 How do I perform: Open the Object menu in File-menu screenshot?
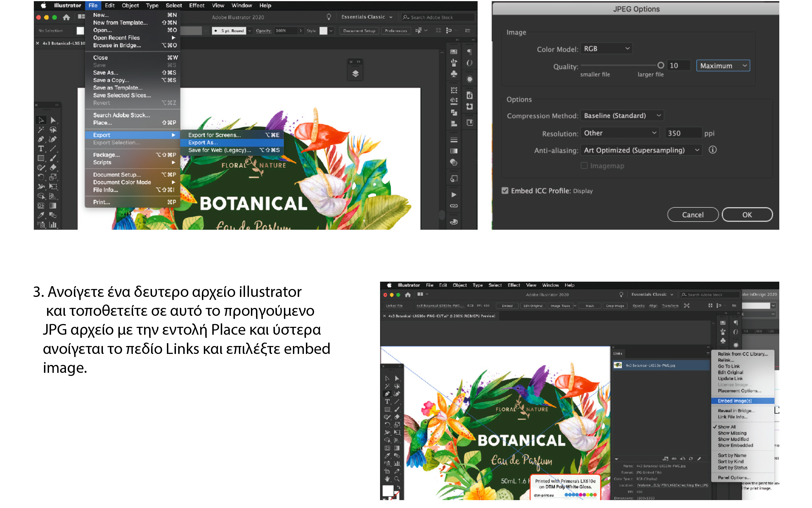(130, 5)
